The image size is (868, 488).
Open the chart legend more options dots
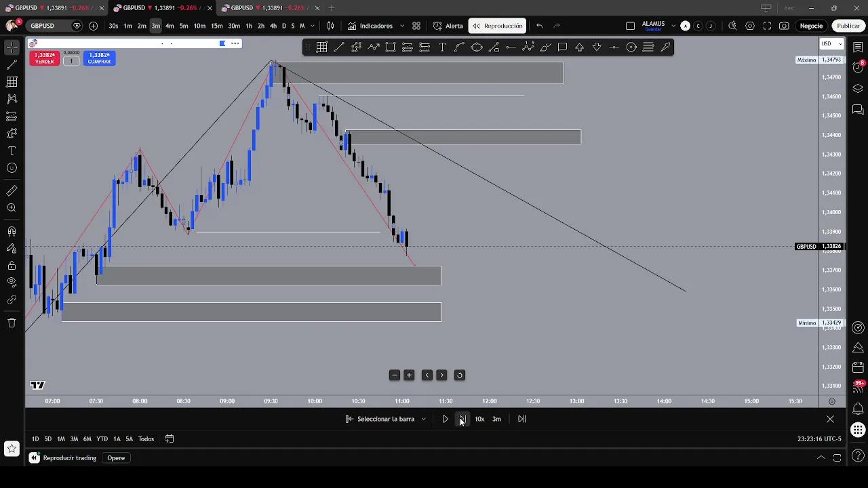235,43
